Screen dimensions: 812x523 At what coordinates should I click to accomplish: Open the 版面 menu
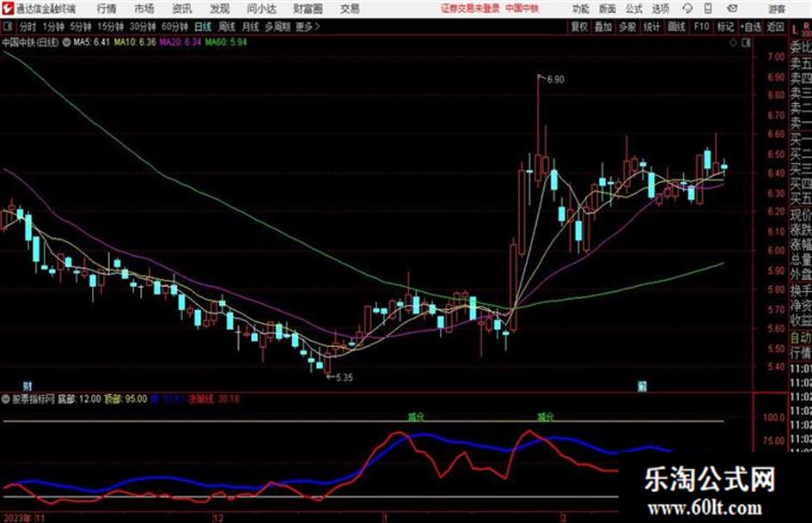(x=607, y=9)
